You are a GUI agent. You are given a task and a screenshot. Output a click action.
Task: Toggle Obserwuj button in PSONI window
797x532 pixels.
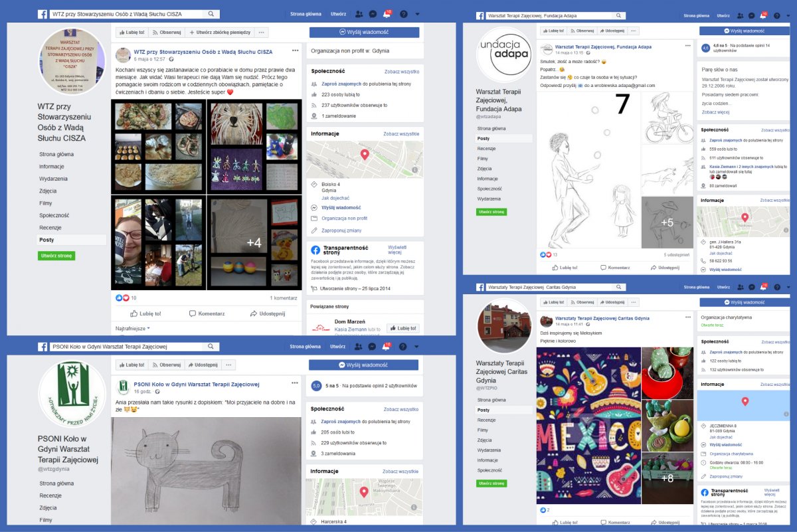(166, 365)
